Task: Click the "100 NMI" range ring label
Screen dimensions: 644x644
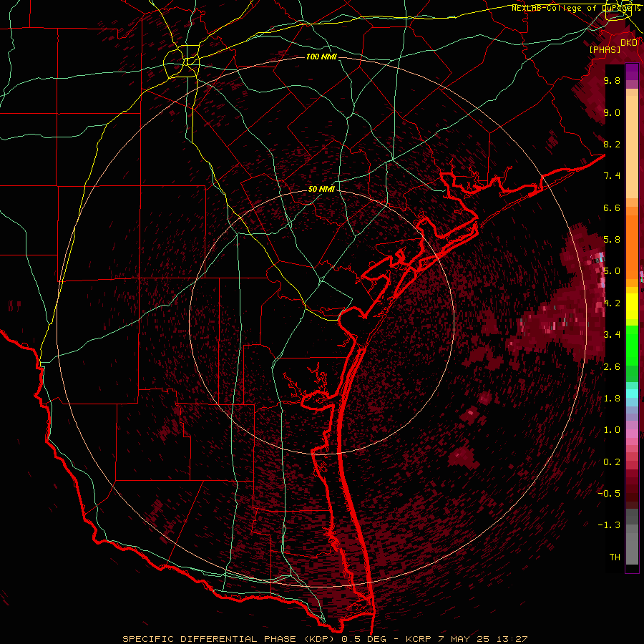Action: pos(321,57)
